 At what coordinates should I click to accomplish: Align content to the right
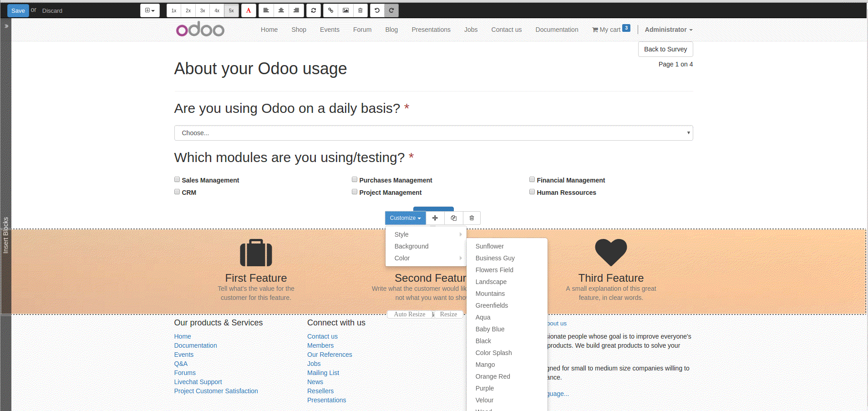(296, 10)
